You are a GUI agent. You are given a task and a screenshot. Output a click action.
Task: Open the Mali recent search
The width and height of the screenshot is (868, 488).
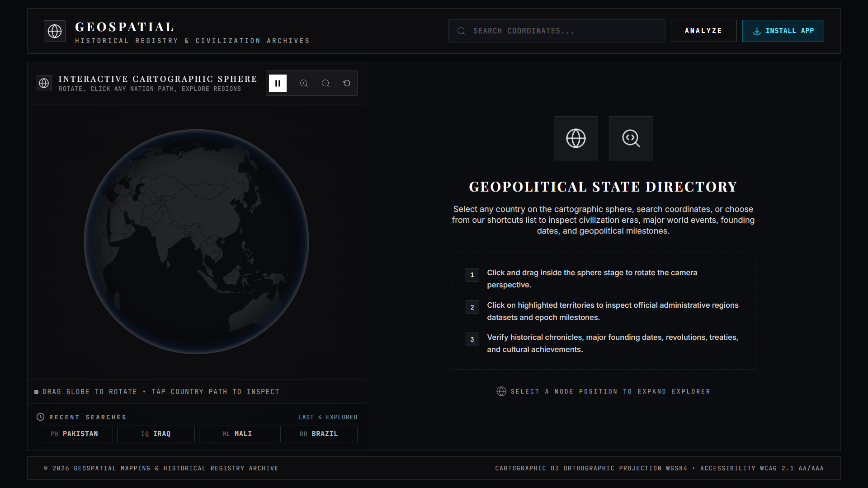(x=237, y=434)
